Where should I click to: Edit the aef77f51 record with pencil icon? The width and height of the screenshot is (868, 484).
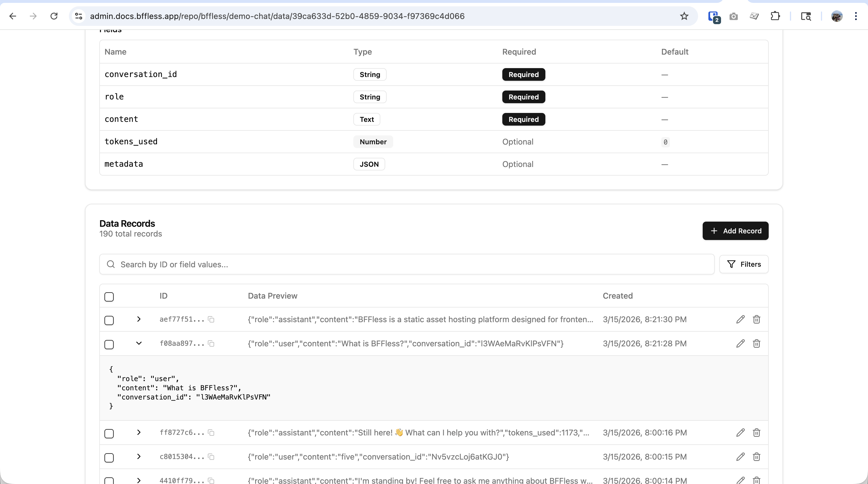pyautogui.click(x=740, y=319)
